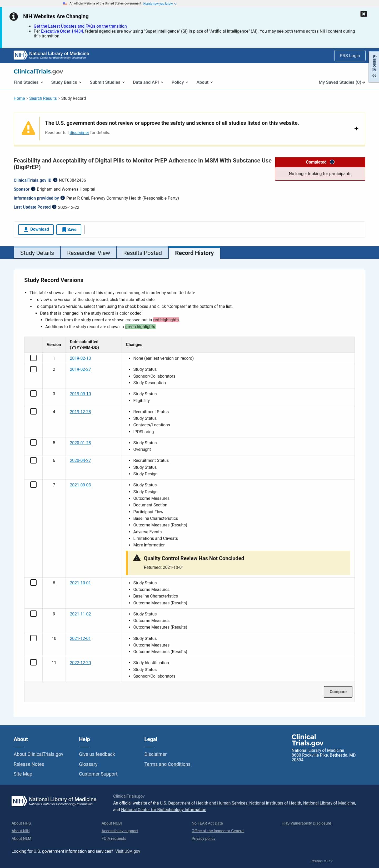Select checkbox for version 7 dated 2021-09-03

point(33,485)
